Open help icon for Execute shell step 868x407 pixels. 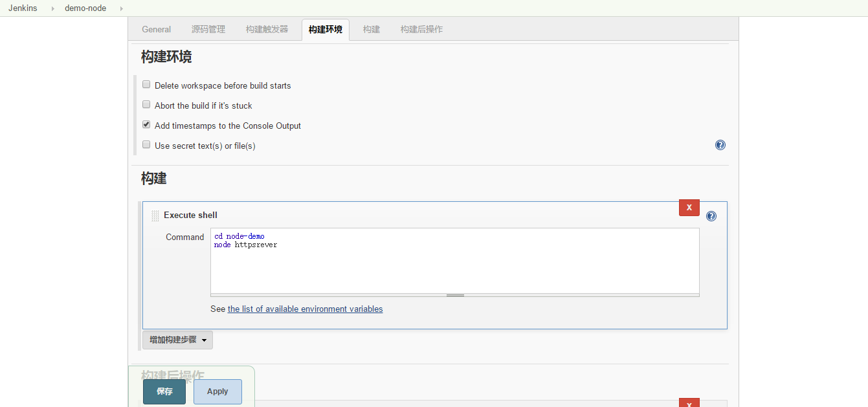pos(711,216)
